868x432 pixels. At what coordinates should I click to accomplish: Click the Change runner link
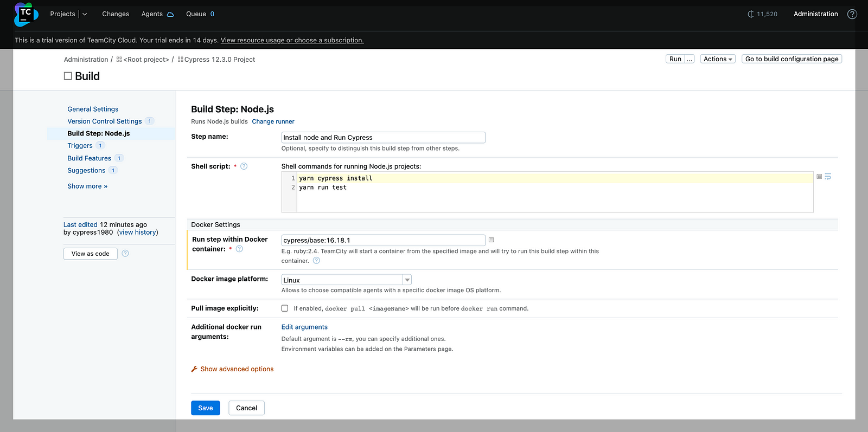coord(273,121)
